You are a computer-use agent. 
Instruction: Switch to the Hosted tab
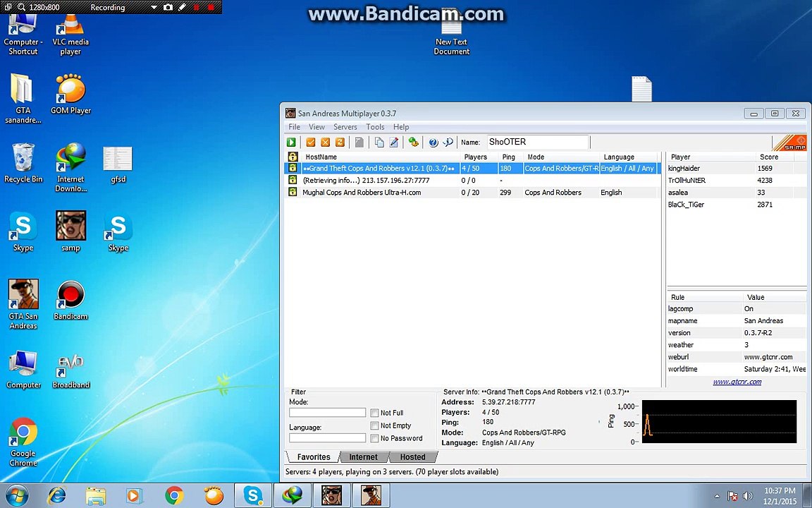(413, 457)
